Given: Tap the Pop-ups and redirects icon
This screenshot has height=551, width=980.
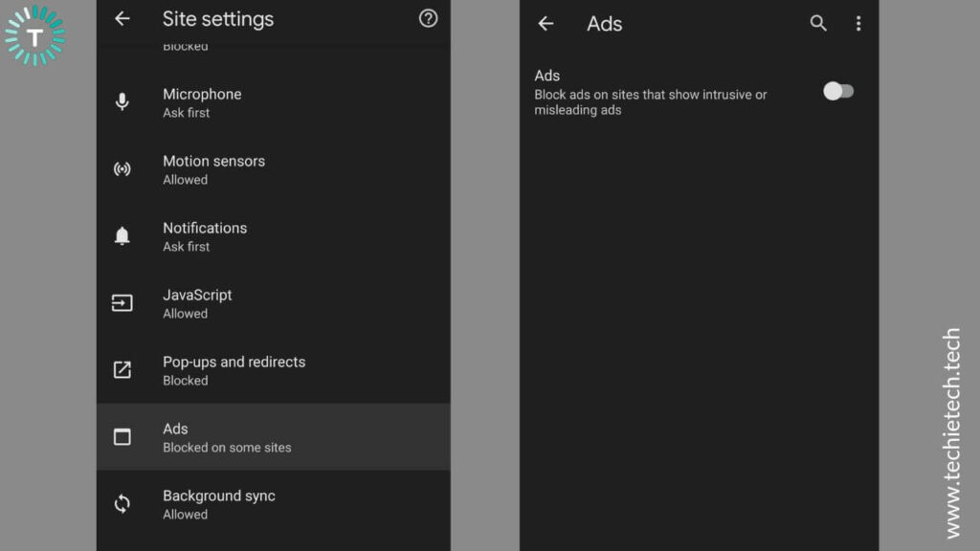Looking at the screenshot, I should point(122,370).
